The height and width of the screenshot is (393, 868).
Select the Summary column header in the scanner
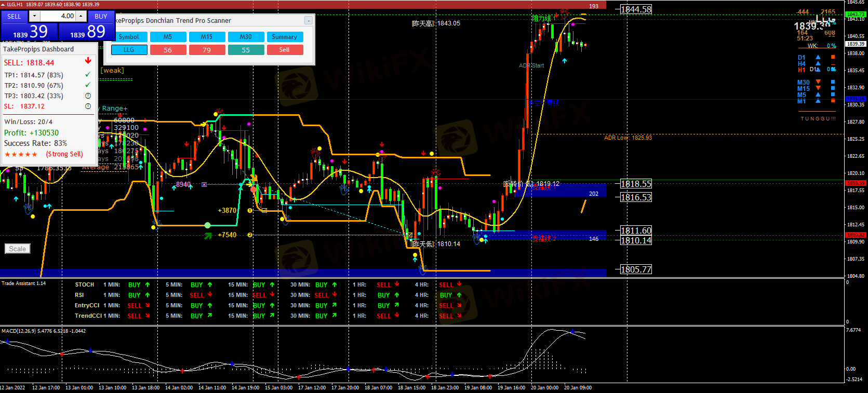coord(285,37)
